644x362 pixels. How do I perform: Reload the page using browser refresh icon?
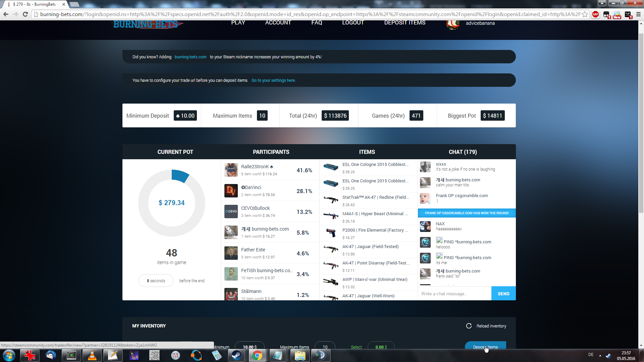pyautogui.click(x=25, y=14)
